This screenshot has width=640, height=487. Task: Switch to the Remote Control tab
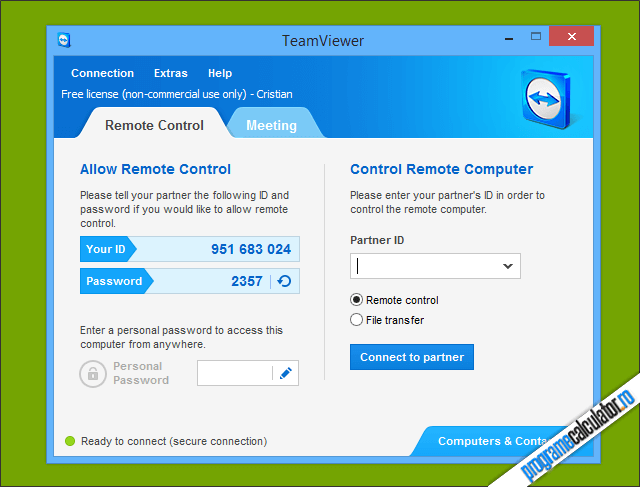(154, 125)
